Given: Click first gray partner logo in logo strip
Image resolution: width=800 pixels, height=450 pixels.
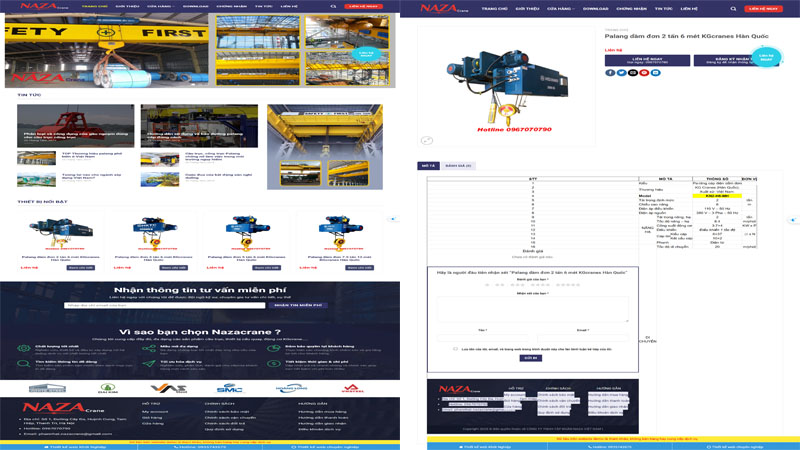Looking at the screenshot, I should click(x=47, y=389).
